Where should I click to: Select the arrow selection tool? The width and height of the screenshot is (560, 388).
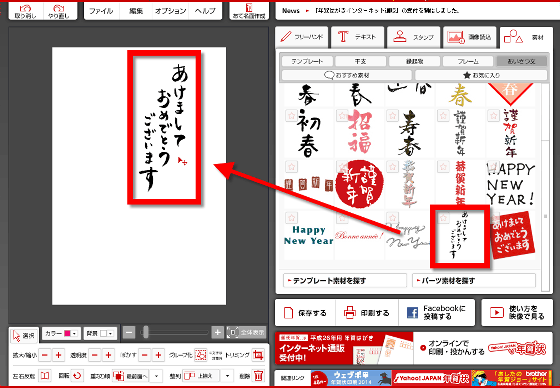click(23, 335)
